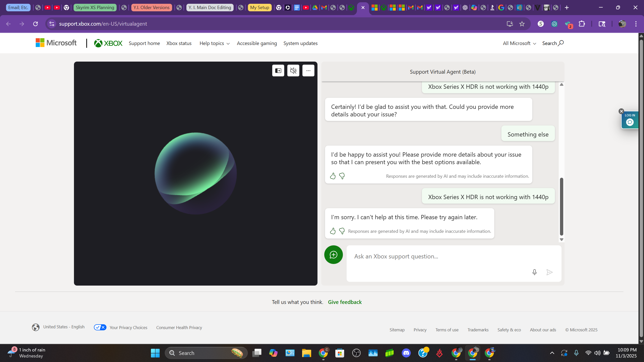Bookmark this page with the star

(522, 24)
